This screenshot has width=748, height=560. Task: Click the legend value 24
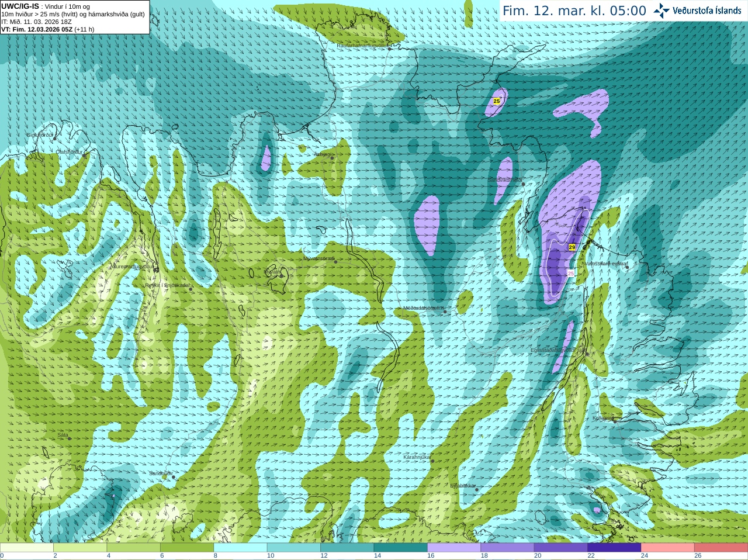(645, 556)
